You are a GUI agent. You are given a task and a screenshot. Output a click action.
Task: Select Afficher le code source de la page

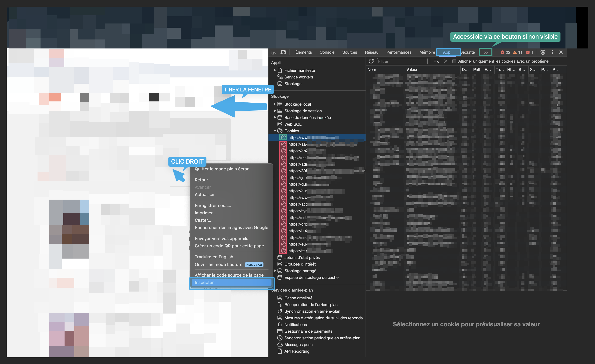click(x=229, y=275)
